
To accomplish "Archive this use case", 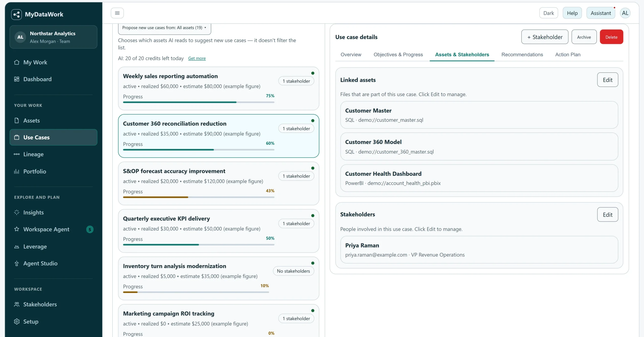I will (x=584, y=37).
